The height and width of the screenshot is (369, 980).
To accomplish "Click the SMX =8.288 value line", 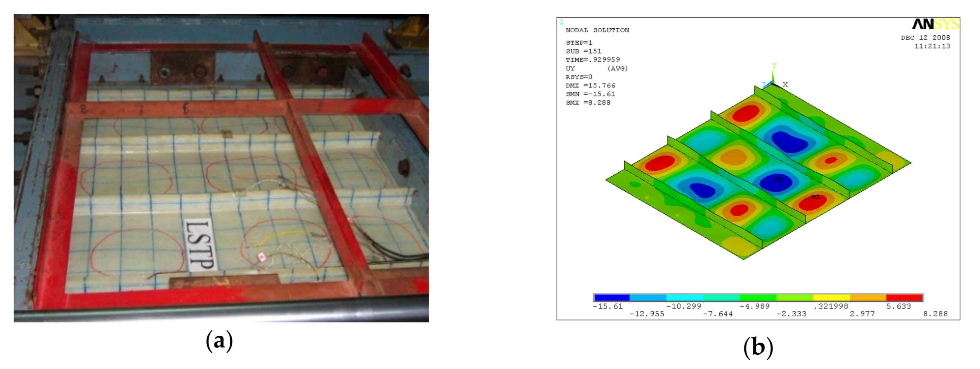I will pos(588,103).
